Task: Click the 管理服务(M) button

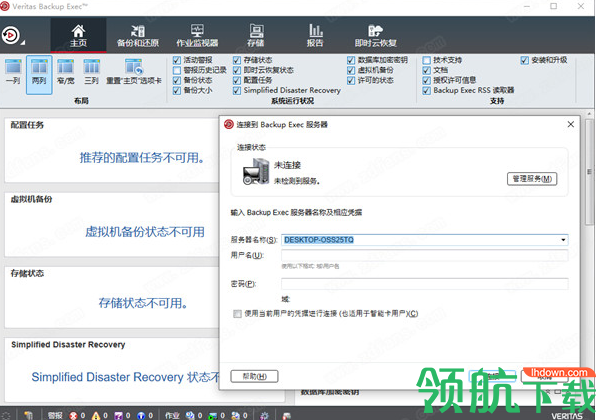Action: (x=532, y=179)
